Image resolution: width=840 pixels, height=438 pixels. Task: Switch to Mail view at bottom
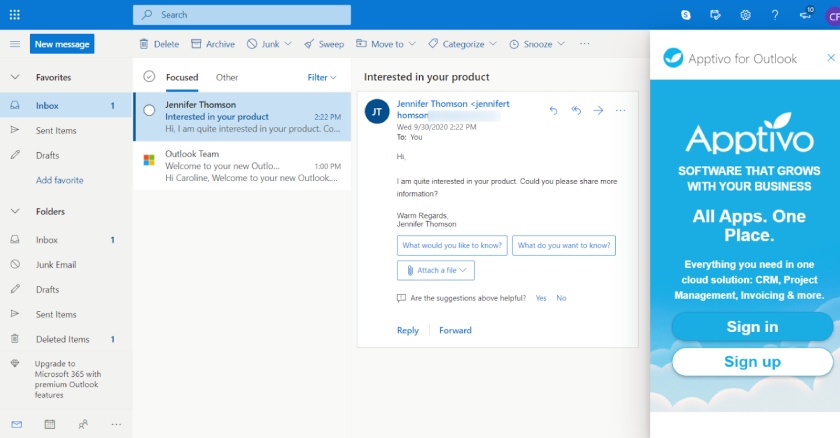pyautogui.click(x=17, y=425)
